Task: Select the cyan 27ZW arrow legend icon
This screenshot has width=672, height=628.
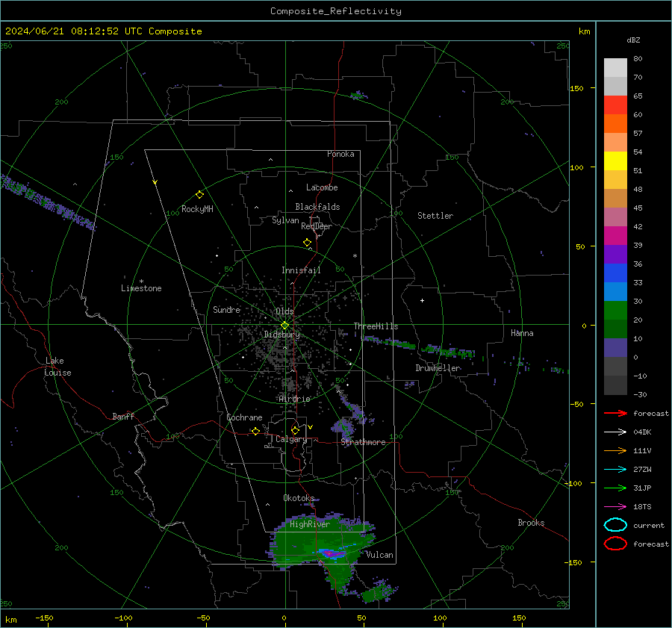Action: (615, 470)
